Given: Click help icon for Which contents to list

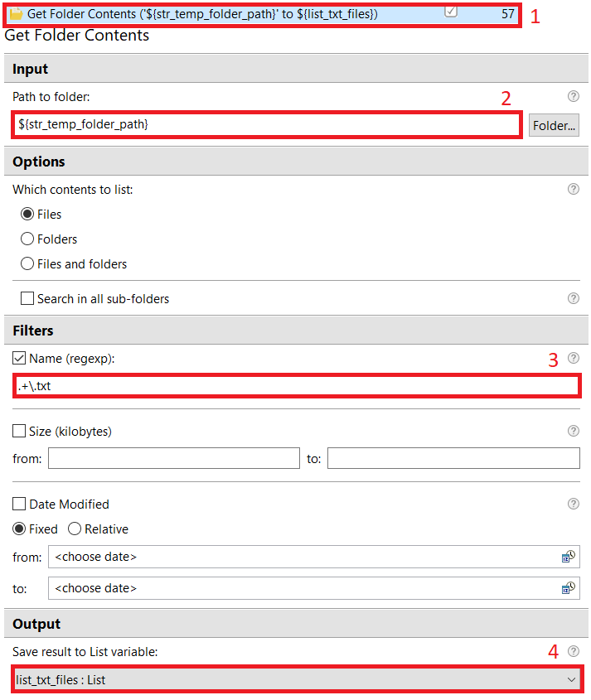Looking at the screenshot, I should [x=573, y=189].
